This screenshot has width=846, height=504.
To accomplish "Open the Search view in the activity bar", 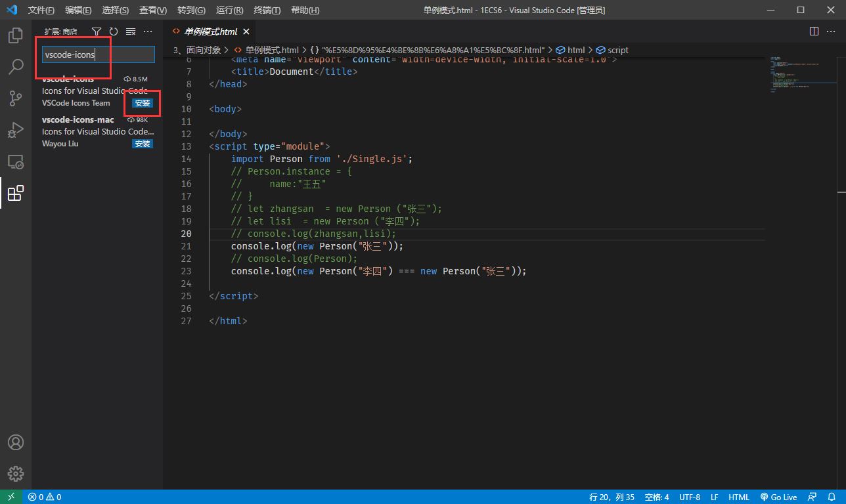I will coord(16,66).
